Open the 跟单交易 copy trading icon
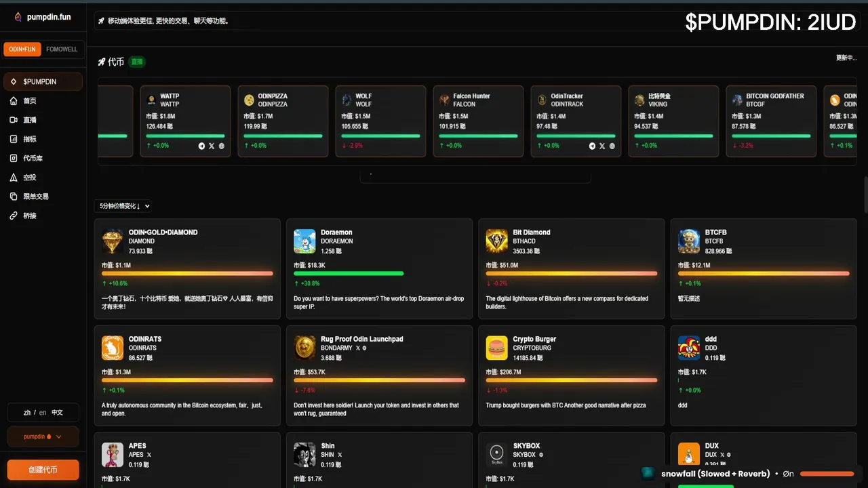The height and width of the screenshot is (488, 868). [x=14, y=197]
